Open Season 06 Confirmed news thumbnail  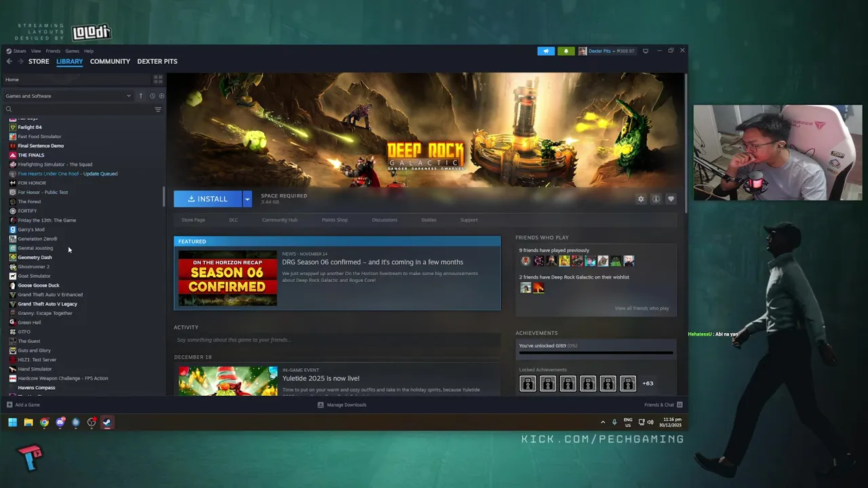pyautogui.click(x=228, y=278)
